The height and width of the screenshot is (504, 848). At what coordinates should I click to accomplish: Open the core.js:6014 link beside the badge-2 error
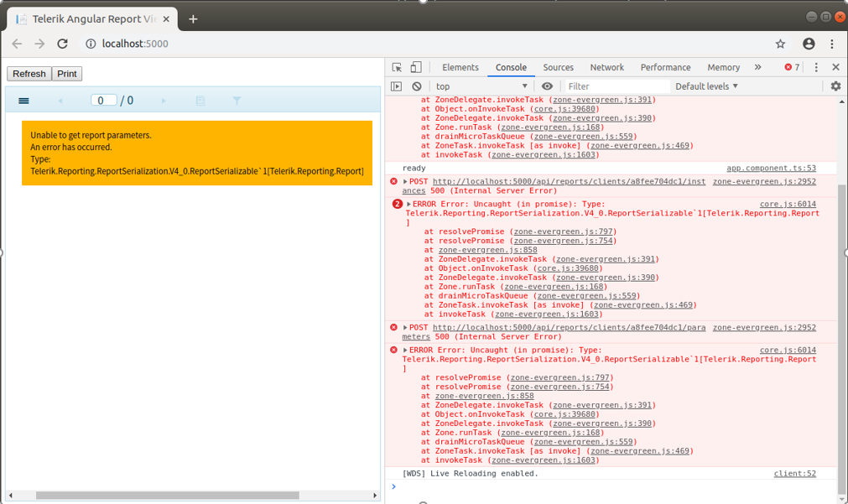click(x=788, y=205)
